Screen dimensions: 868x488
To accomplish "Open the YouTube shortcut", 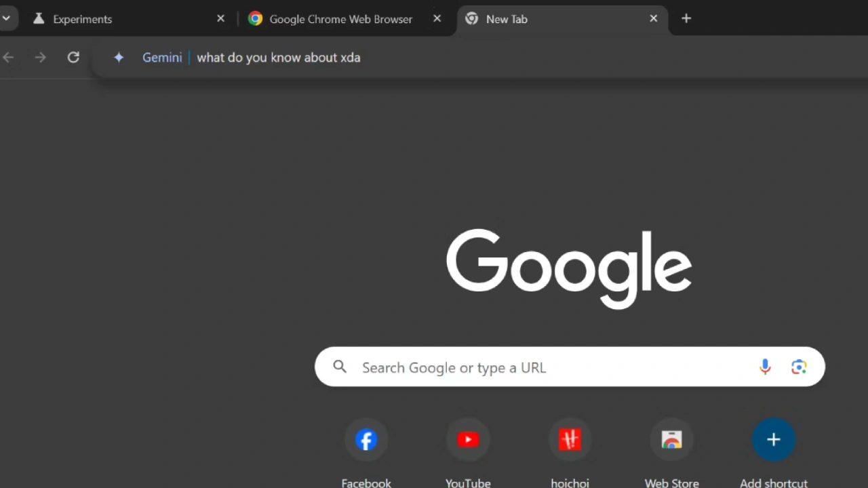I will point(468,440).
